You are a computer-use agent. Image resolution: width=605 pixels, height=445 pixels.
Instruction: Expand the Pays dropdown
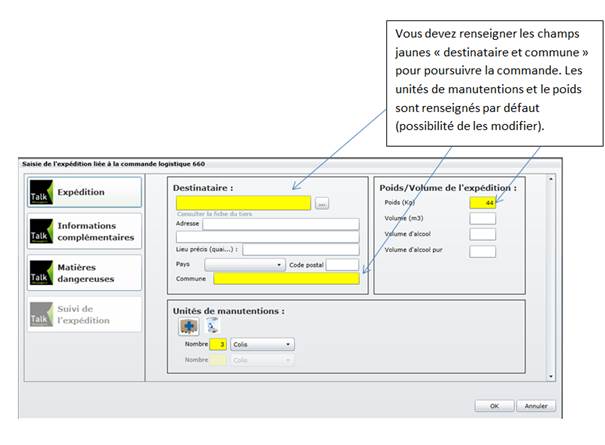[x=245, y=265]
